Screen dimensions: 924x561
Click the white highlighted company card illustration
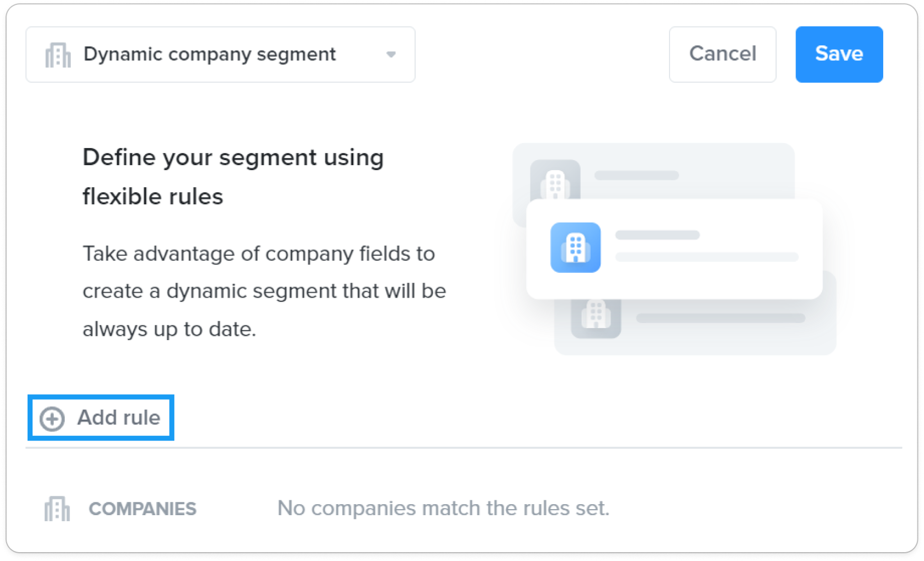click(674, 249)
